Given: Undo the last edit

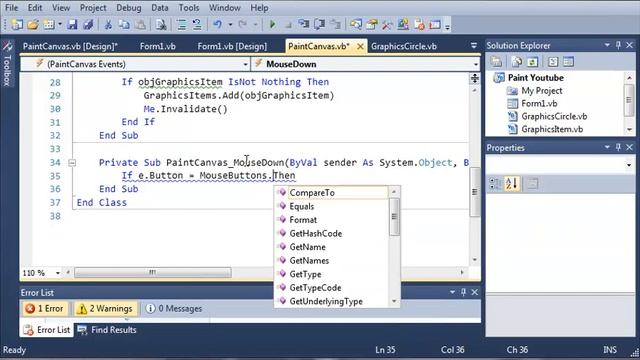Looking at the screenshot, I should (x=218, y=25).
